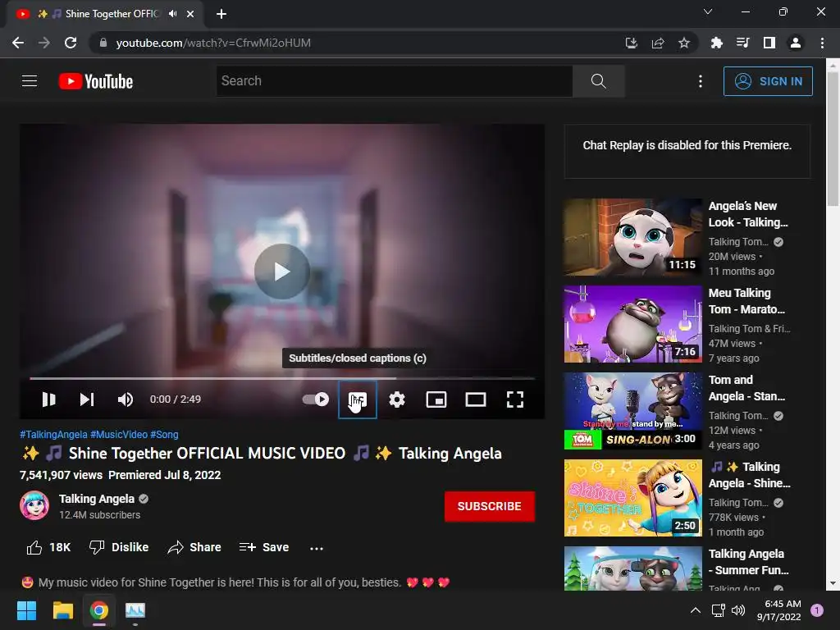Go to YouTube home via logo

(x=96, y=81)
